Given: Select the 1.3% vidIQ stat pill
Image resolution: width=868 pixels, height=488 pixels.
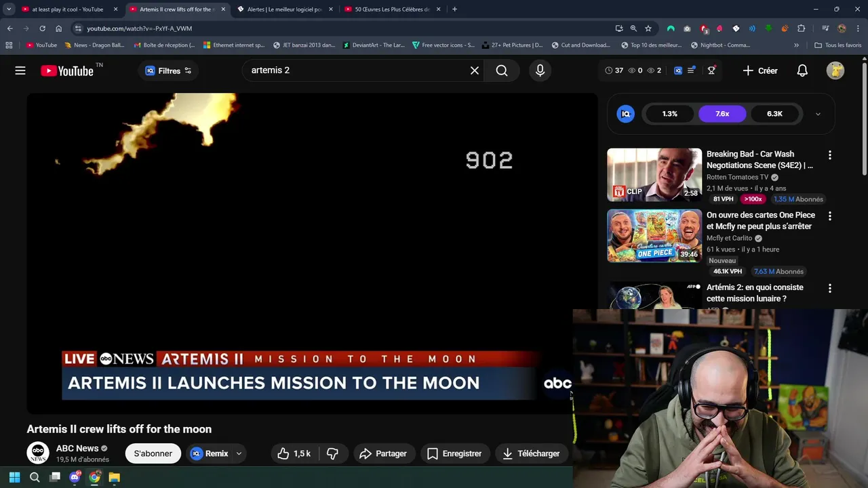Looking at the screenshot, I should pos(670,114).
